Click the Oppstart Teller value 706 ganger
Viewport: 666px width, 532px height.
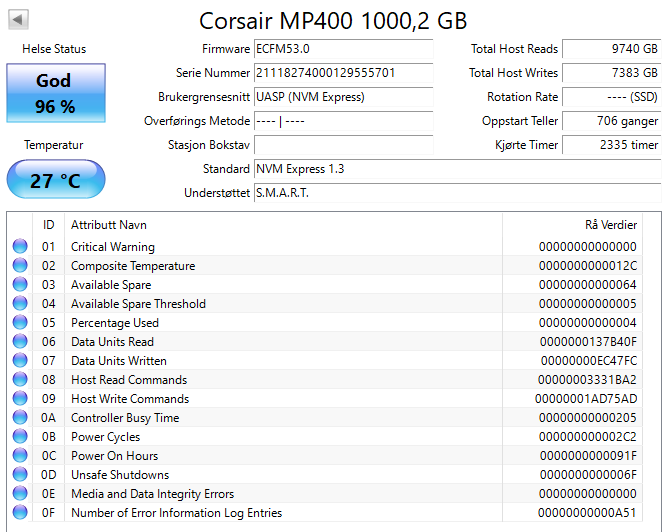tap(612, 121)
